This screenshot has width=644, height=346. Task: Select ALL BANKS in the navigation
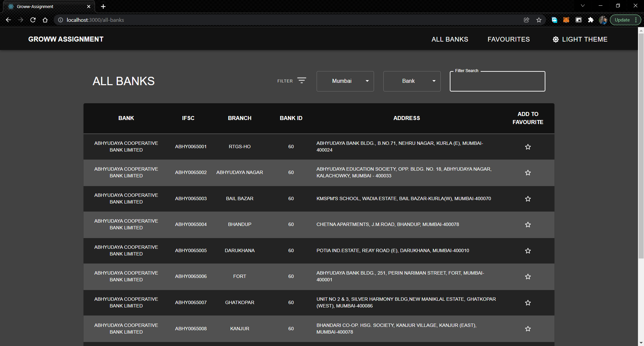pos(449,39)
